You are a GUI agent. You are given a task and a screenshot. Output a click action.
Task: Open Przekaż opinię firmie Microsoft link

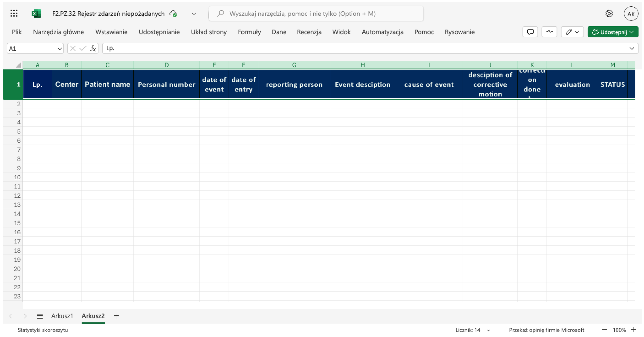(547, 330)
